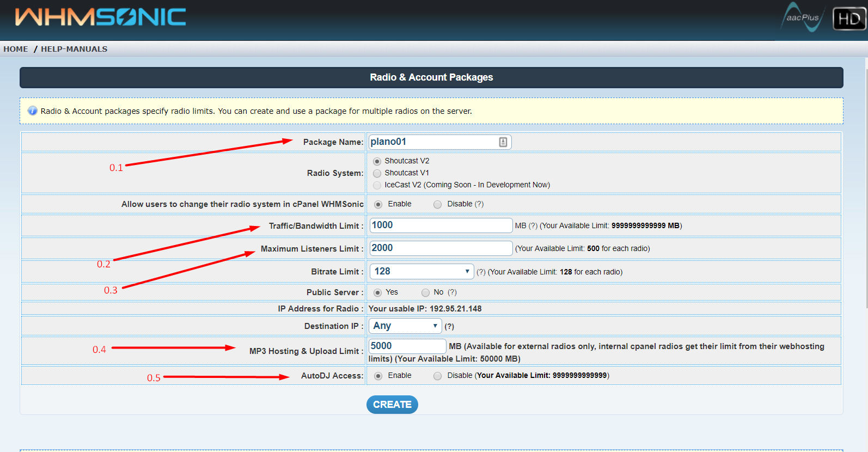This screenshot has height=452, width=868.
Task: Click the WHMSonic logo
Action: click(101, 17)
